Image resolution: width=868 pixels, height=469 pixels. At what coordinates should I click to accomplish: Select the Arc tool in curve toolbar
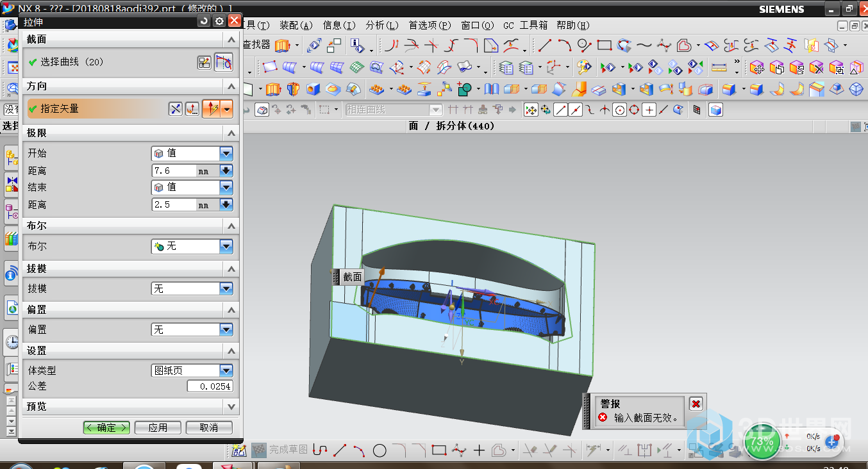[x=564, y=45]
